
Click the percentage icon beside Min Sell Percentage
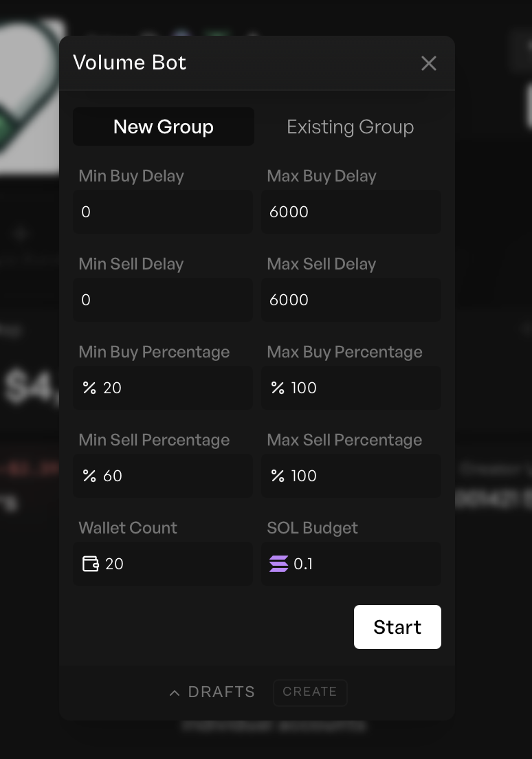pyautogui.click(x=89, y=476)
